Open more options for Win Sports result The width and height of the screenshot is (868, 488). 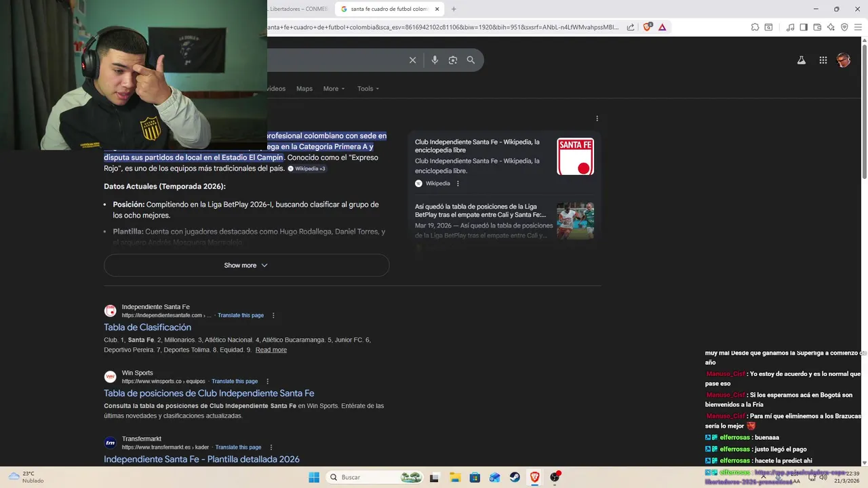267,381
